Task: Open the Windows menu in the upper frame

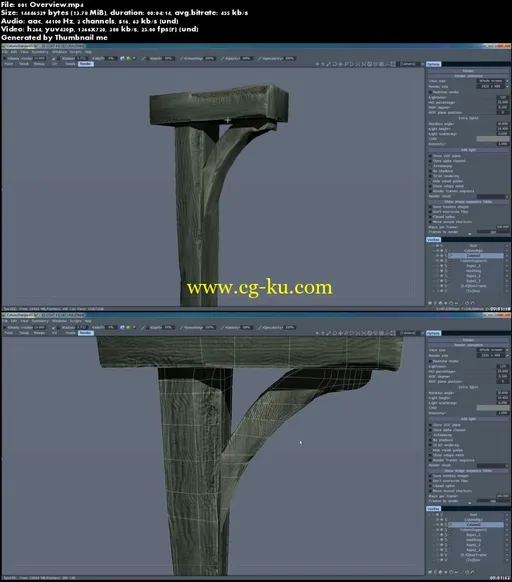Action: pos(59,52)
